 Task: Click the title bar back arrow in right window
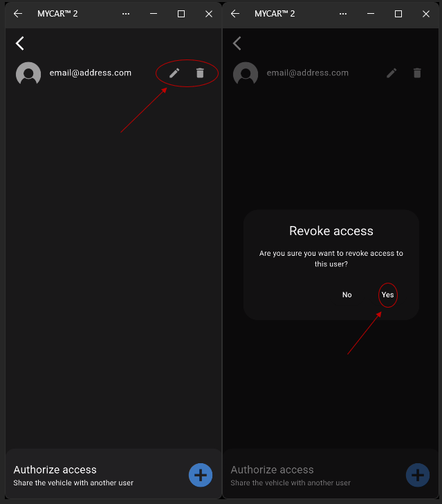(x=235, y=14)
